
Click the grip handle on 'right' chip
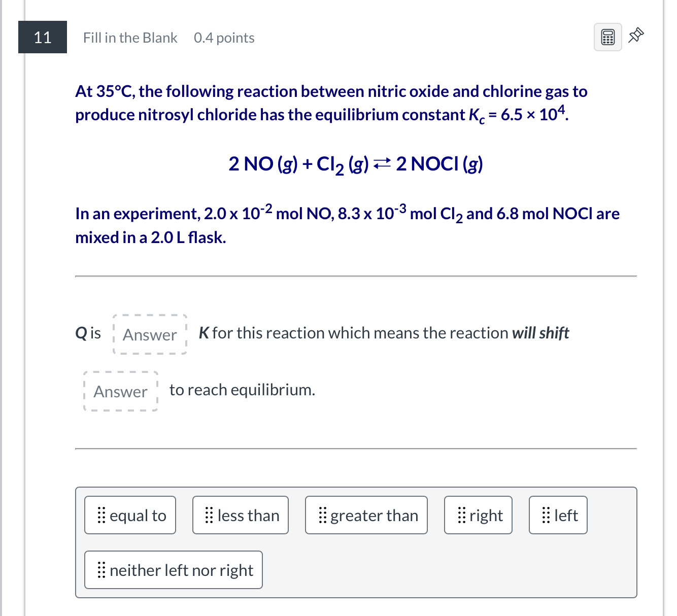click(461, 515)
